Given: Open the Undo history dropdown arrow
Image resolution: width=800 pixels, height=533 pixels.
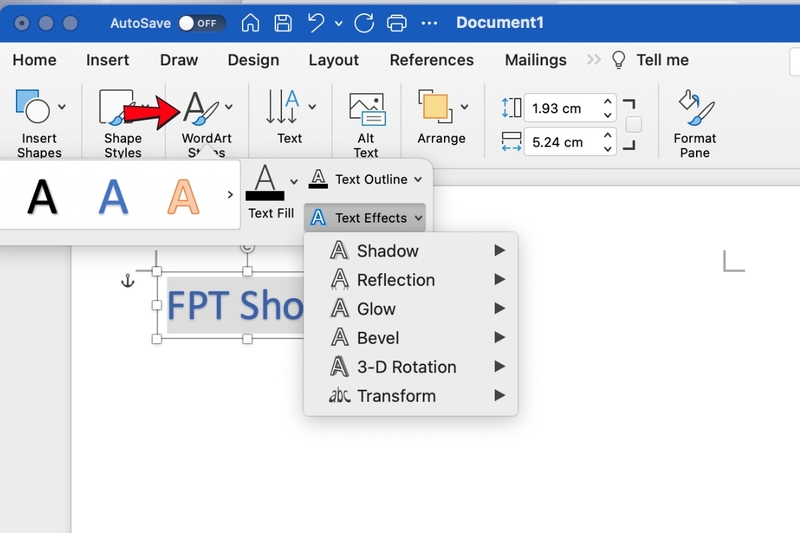Looking at the screenshot, I should 339,23.
